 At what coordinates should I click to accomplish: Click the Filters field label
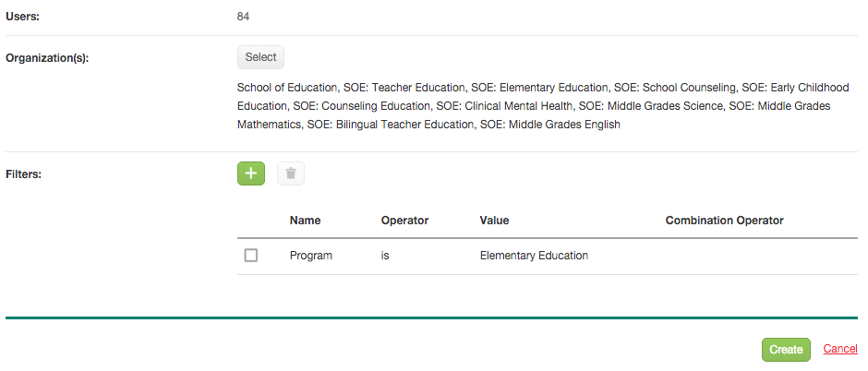click(x=24, y=174)
